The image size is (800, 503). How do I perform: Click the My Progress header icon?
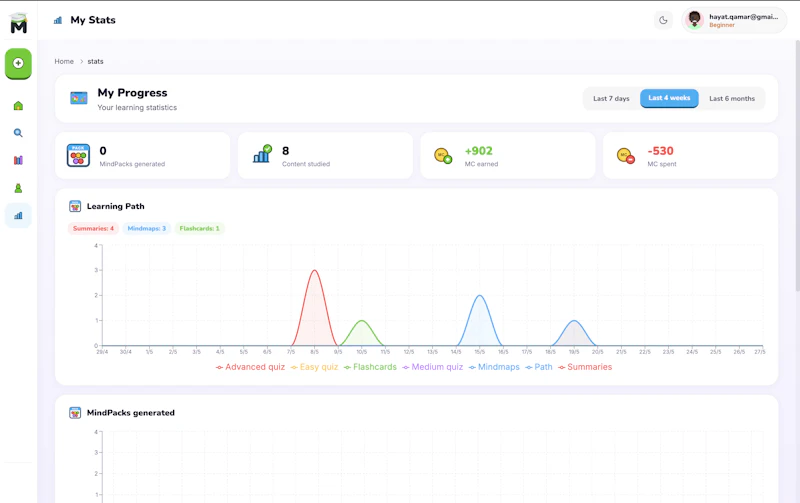[79, 98]
